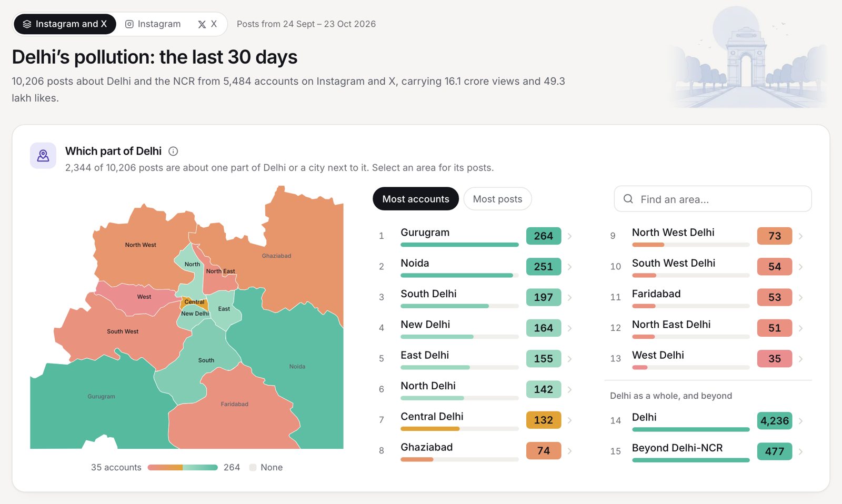Image resolution: width=842 pixels, height=504 pixels.
Task: Click the info icon beside Which part of Delhi
Action: click(173, 152)
